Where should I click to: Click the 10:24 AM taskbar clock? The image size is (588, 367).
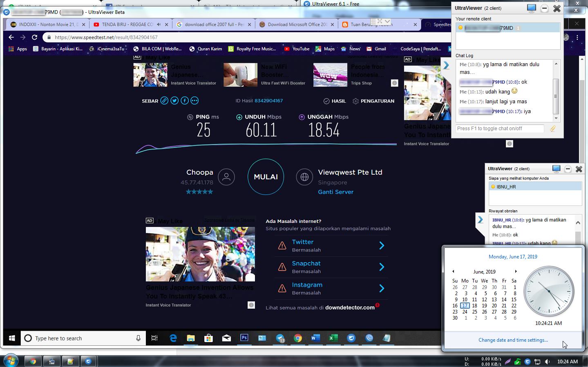568,361
